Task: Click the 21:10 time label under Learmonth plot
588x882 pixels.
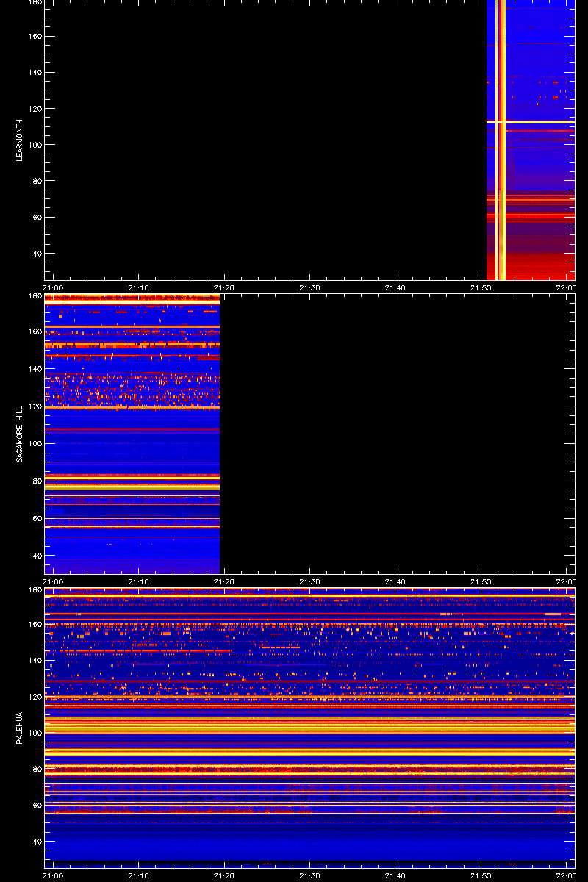Action: click(x=138, y=288)
